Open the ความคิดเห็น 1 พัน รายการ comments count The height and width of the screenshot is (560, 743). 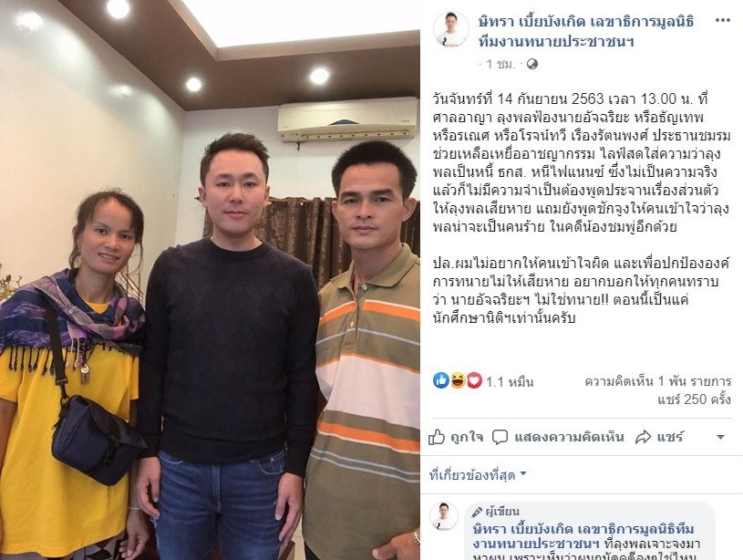pos(658,381)
